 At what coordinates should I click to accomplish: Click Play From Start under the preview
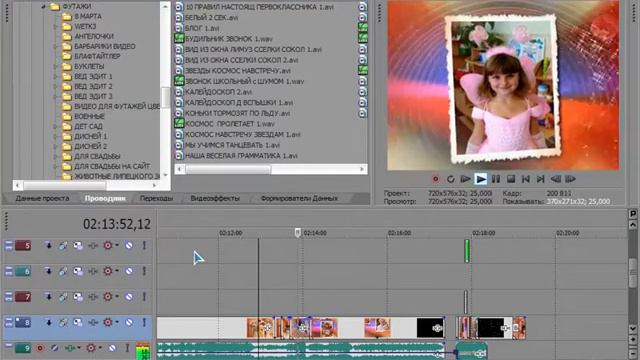pos(465,179)
